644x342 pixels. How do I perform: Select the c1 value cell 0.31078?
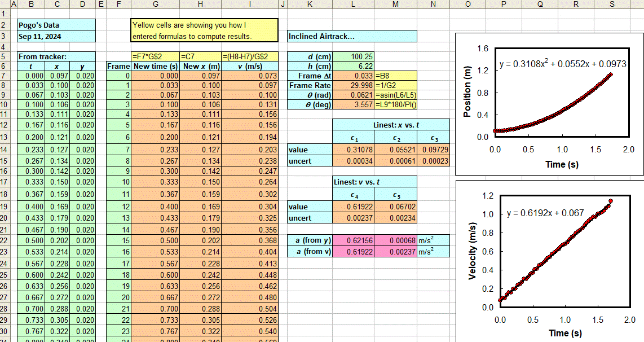click(353, 150)
